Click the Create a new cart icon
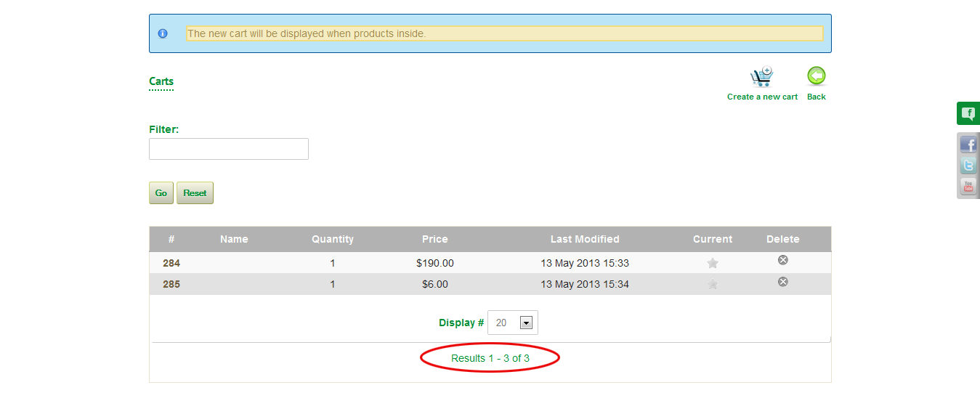 point(761,77)
